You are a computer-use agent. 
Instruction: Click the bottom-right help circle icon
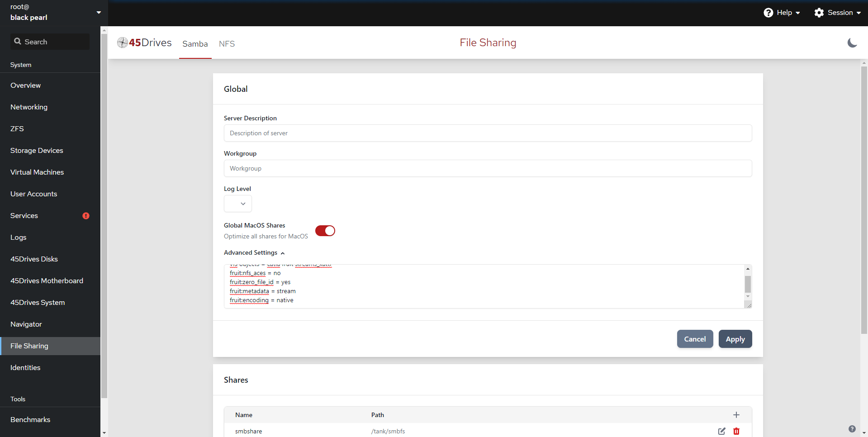(852, 429)
